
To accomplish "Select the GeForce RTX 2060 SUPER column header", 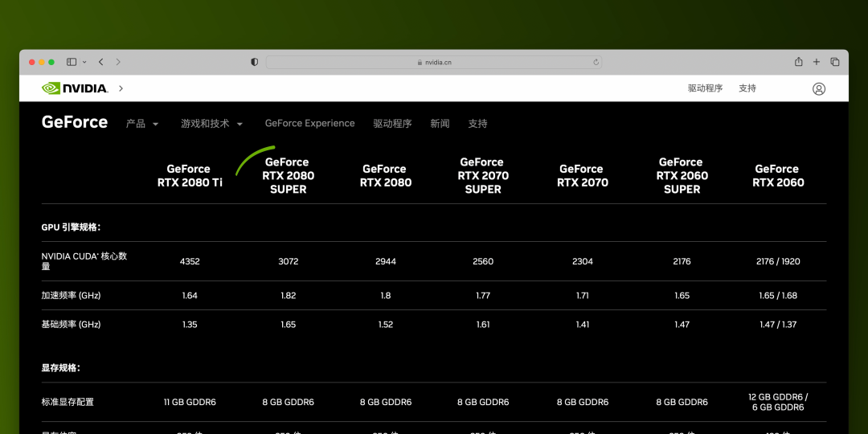I will [x=682, y=175].
